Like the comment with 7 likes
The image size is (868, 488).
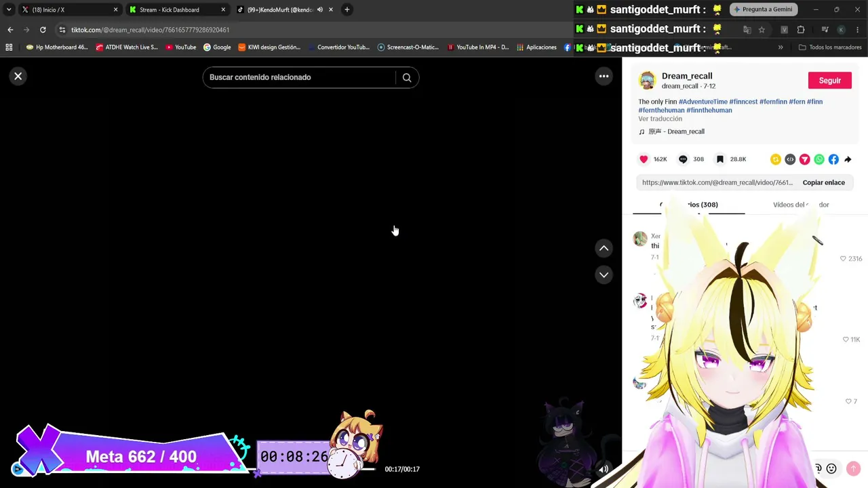848,401
